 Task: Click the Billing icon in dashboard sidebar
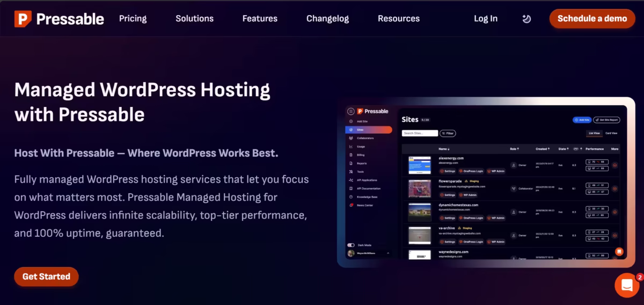click(x=351, y=155)
